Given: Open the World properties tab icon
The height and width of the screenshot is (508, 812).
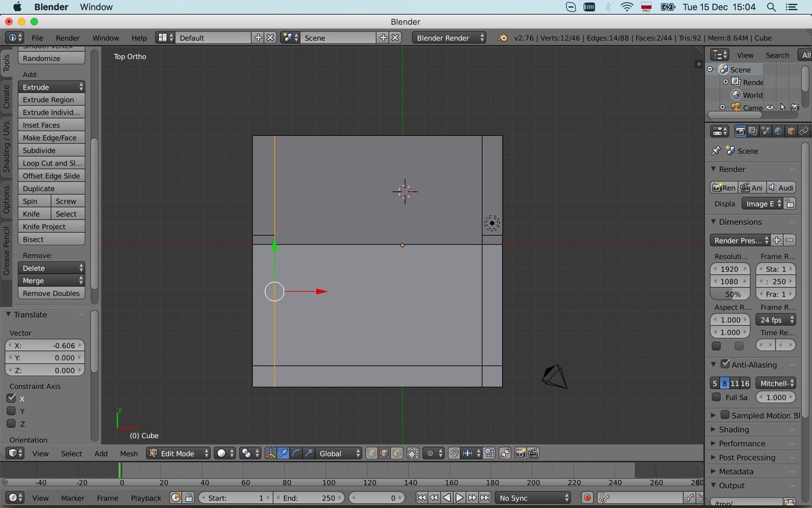Looking at the screenshot, I should point(778,131).
